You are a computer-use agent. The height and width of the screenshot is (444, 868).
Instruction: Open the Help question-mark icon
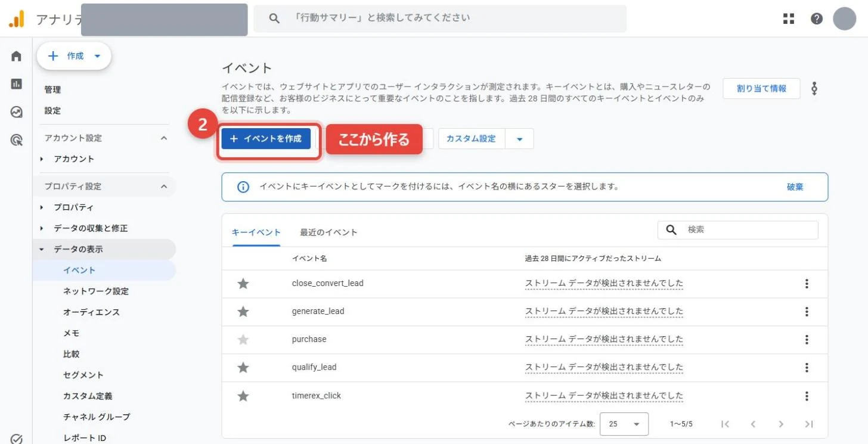click(x=817, y=18)
